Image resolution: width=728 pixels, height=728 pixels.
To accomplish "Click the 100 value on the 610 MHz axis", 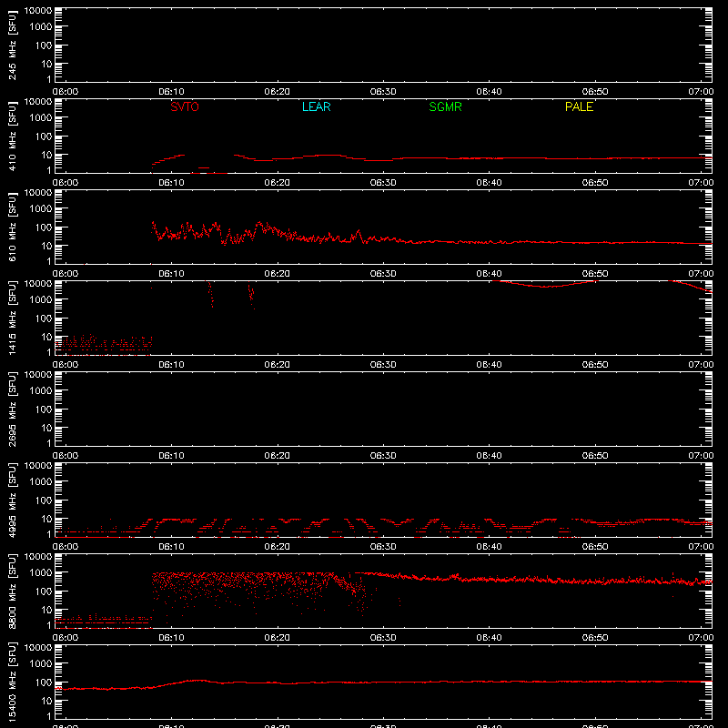I will tap(44, 227).
